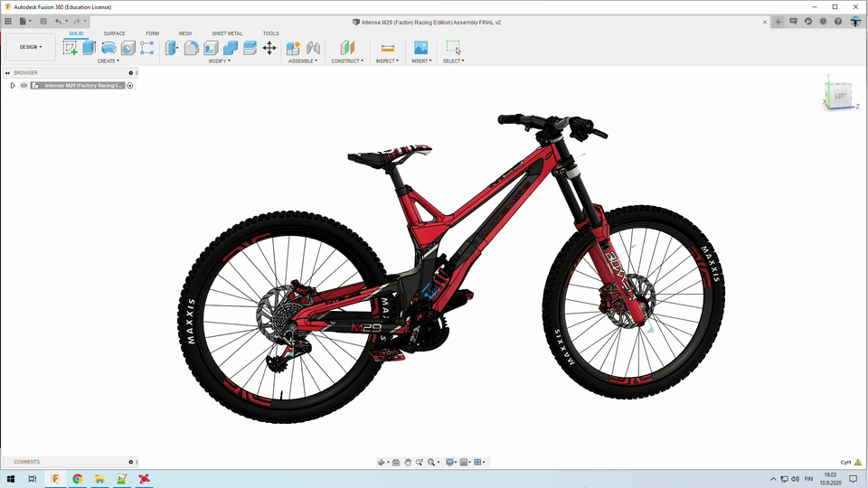This screenshot has height=488, width=868.
Task: Select the Extrude tool
Action: [x=90, y=48]
